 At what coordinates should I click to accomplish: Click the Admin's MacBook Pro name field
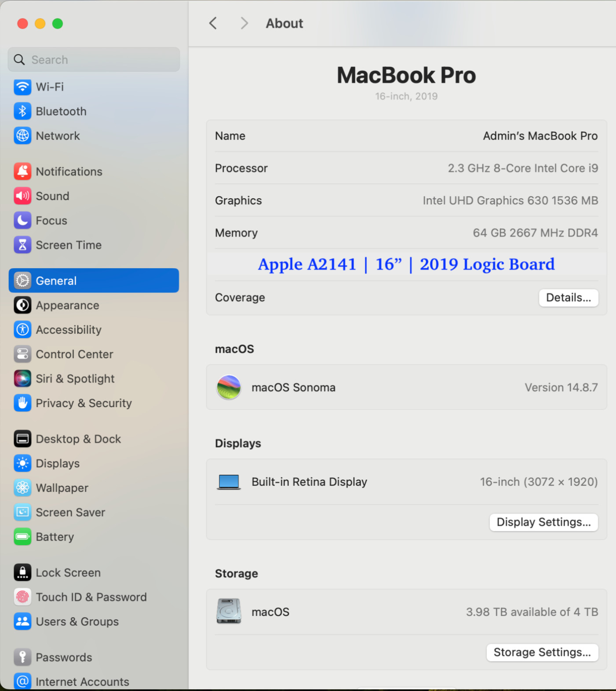click(x=540, y=136)
